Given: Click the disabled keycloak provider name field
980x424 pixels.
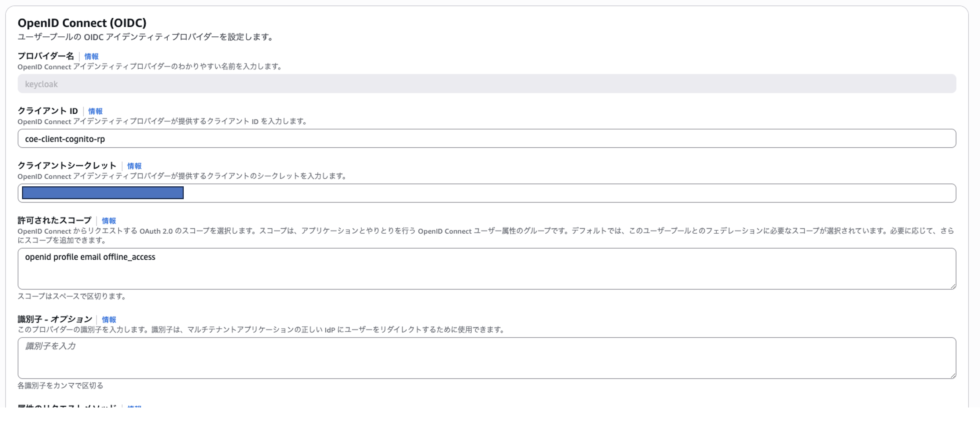Looking at the screenshot, I should coord(486,84).
